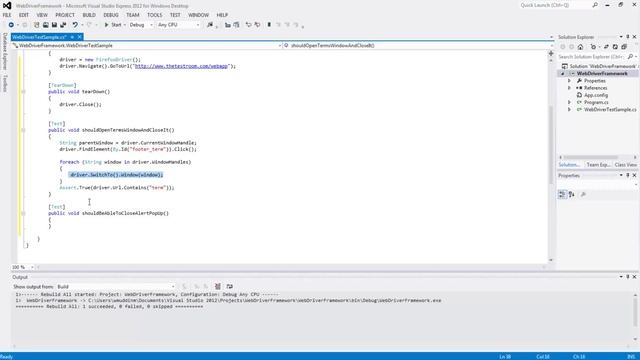Click the Categorized icon in Properties panel
The width and height of the screenshot is (640, 360).
pos(562,195)
